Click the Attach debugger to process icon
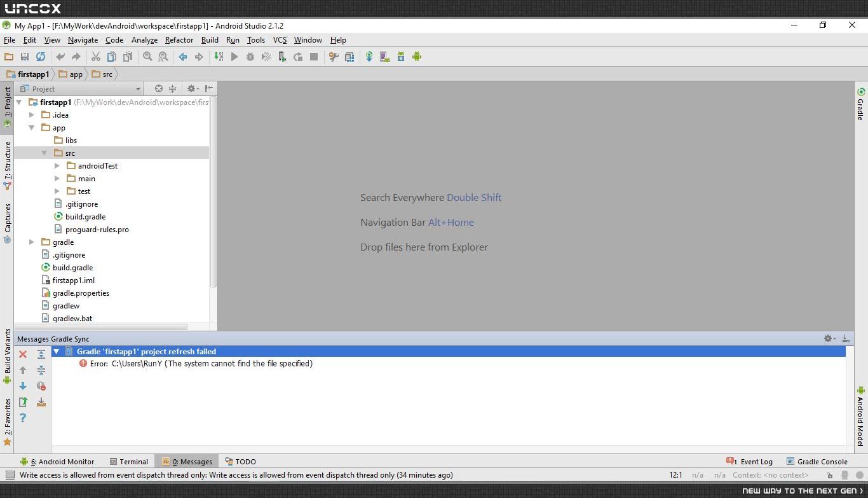This screenshot has width=868, height=498. point(282,57)
